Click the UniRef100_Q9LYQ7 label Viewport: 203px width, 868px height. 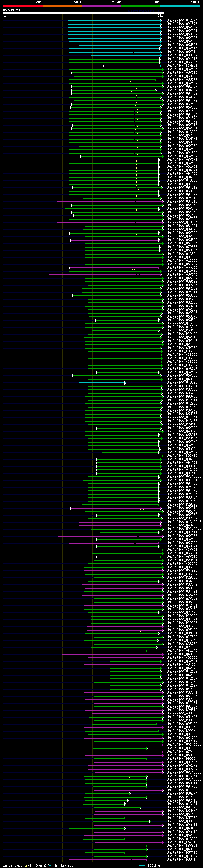point(182,87)
